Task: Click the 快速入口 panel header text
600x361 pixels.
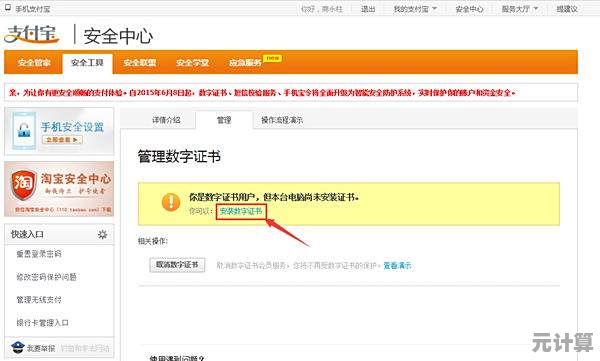Action: (x=27, y=234)
